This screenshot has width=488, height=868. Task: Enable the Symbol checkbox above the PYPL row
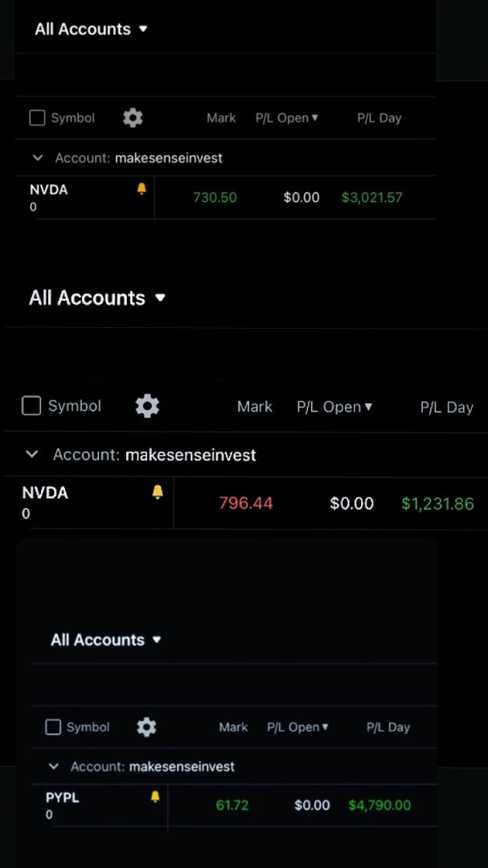click(52, 727)
